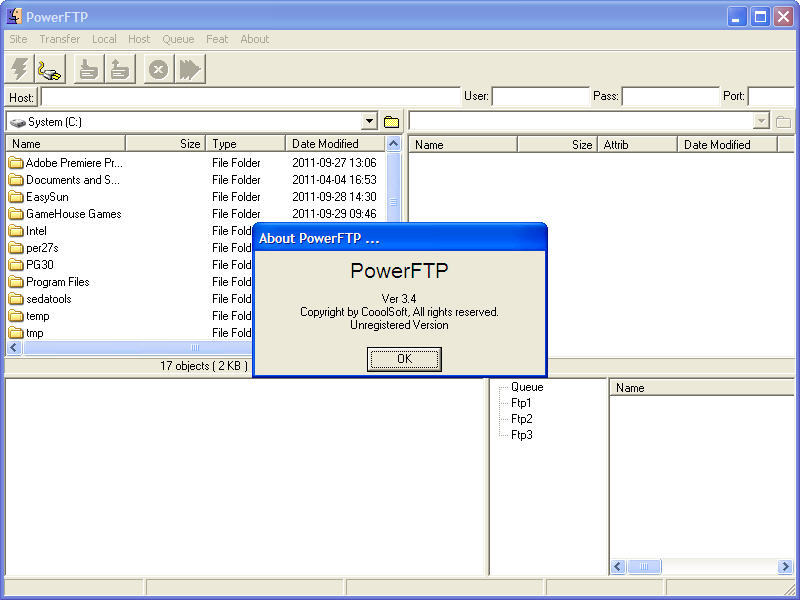Open the Feat menu
Screen dimensions: 800x600
click(x=217, y=39)
